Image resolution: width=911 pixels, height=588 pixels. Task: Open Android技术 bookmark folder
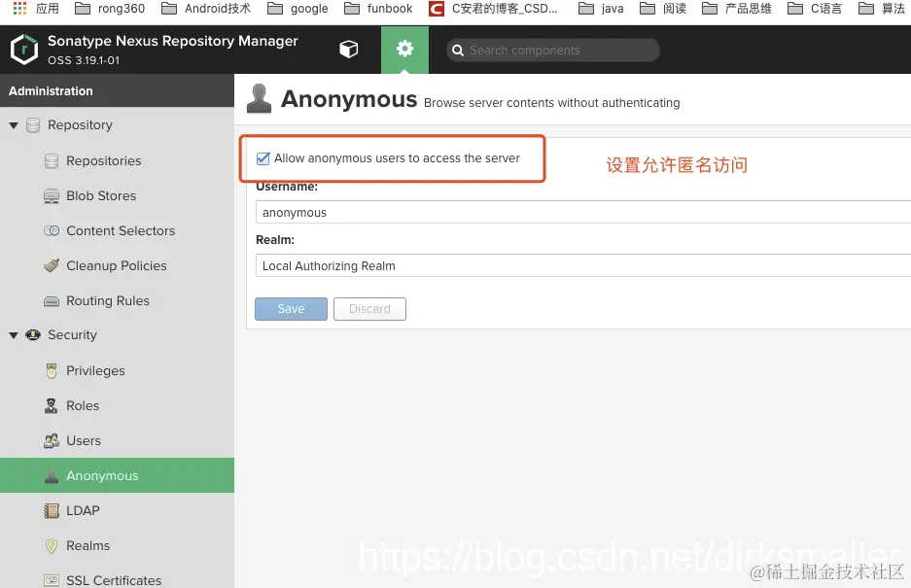click(206, 9)
